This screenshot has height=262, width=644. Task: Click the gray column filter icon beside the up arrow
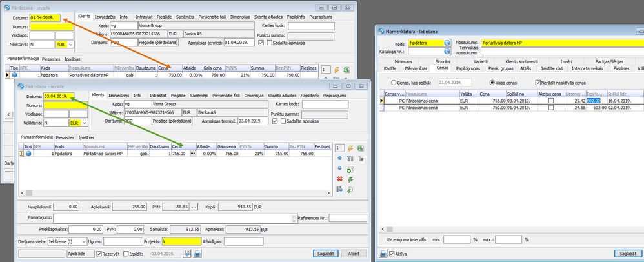click(350, 159)
